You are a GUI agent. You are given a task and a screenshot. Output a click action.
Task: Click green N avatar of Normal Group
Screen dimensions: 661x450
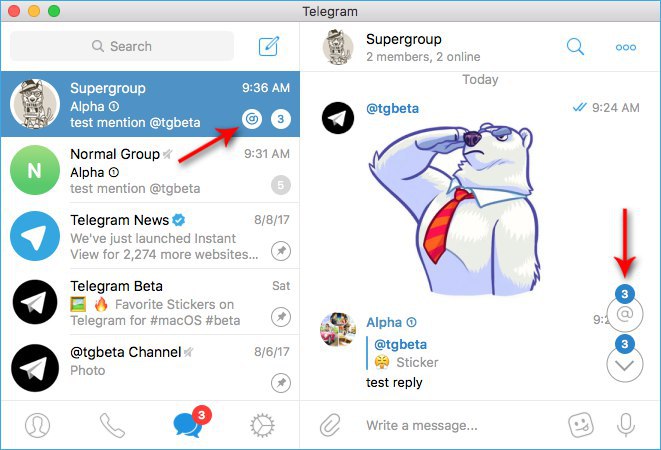(x=35, y=170)
